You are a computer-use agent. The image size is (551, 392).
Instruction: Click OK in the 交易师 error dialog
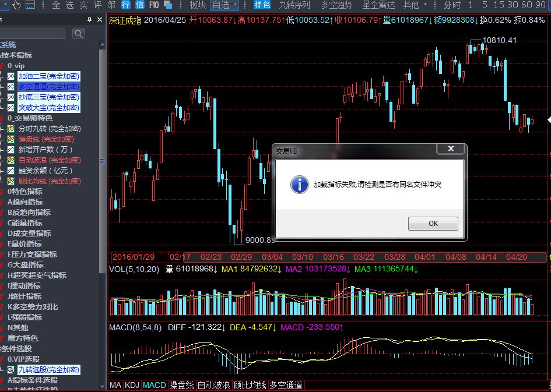[433, 224]
